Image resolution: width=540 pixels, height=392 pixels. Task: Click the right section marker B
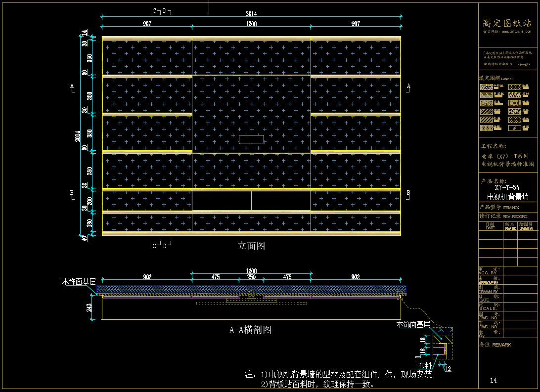pos(408,194)
